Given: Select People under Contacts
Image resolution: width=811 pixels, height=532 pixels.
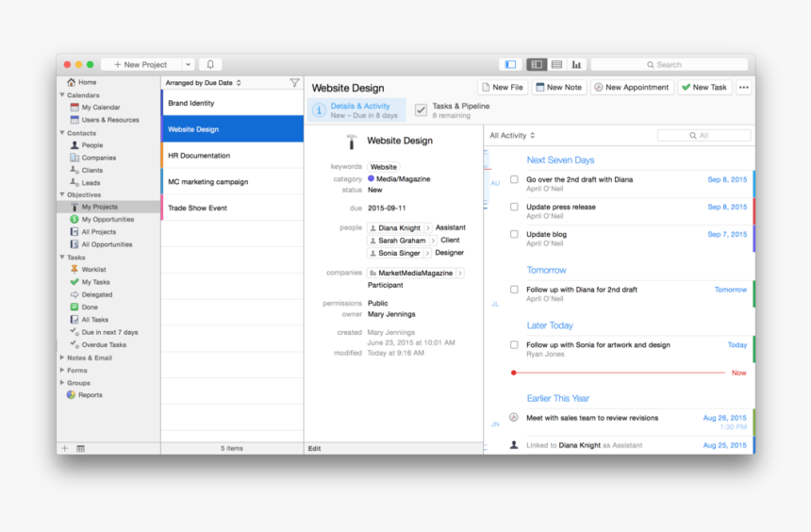Looking at the screenshot, I should tap(87, 145).
